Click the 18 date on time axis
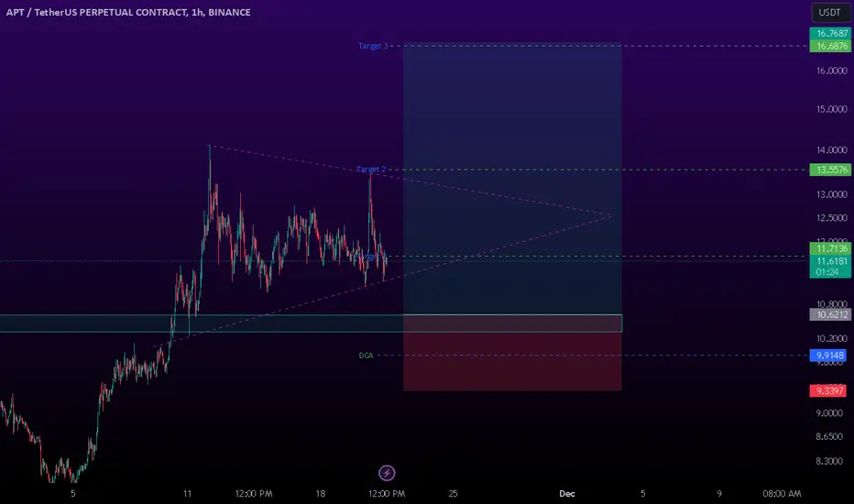The height and width of the screenshot is (504, 854). click(321, 494)
